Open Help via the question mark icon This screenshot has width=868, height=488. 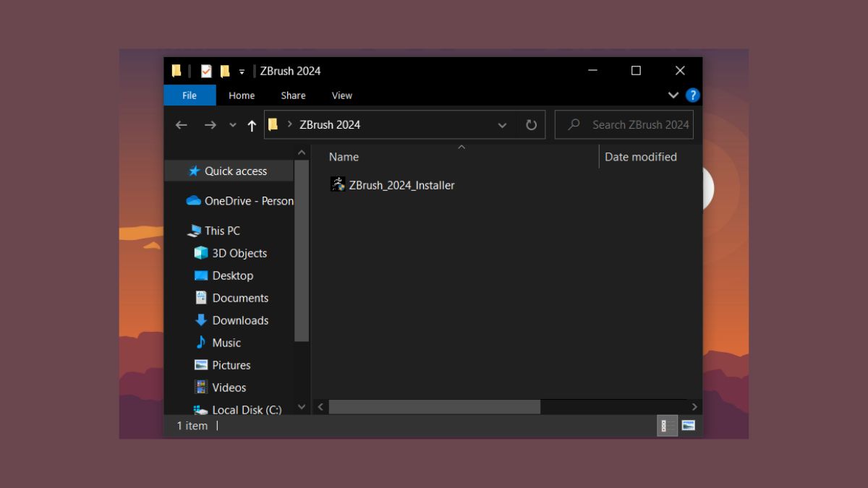click(692, 95)
